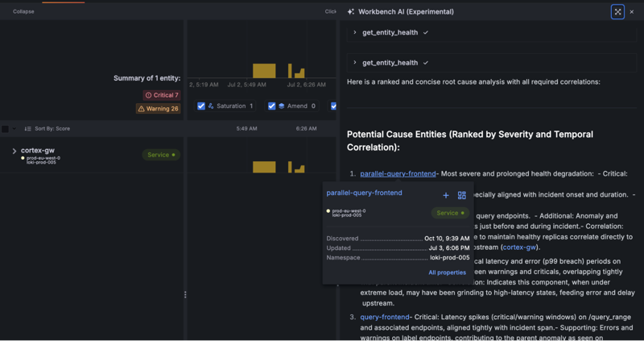The width and height of the screenshot is (644, 341).
Task: Open parallel-query-frontend title in popup card
Action: [x=364, y=193]
